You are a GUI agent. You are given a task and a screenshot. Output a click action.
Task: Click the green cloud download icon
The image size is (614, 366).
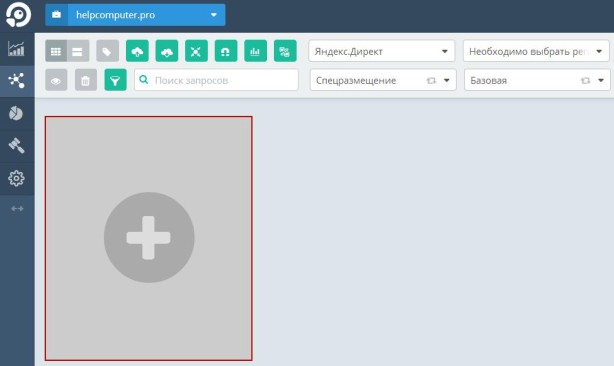pyautogui.click(x=167, y=51)
